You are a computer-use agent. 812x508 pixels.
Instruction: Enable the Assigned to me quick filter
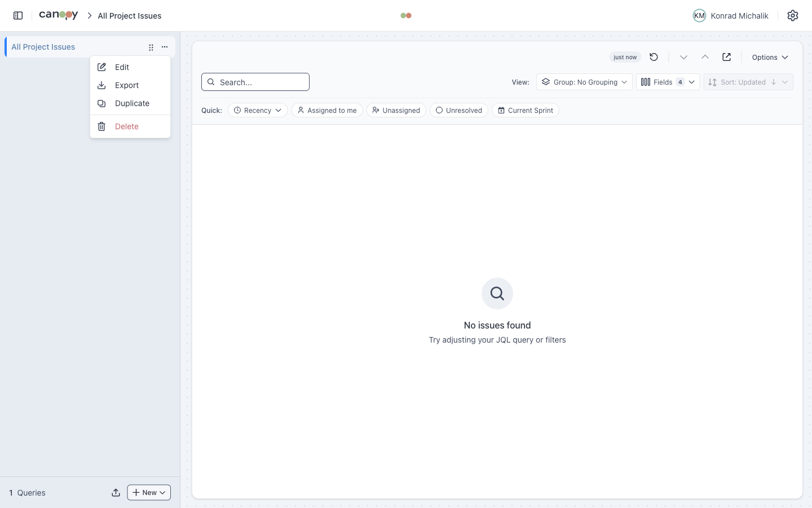point(327,110)
